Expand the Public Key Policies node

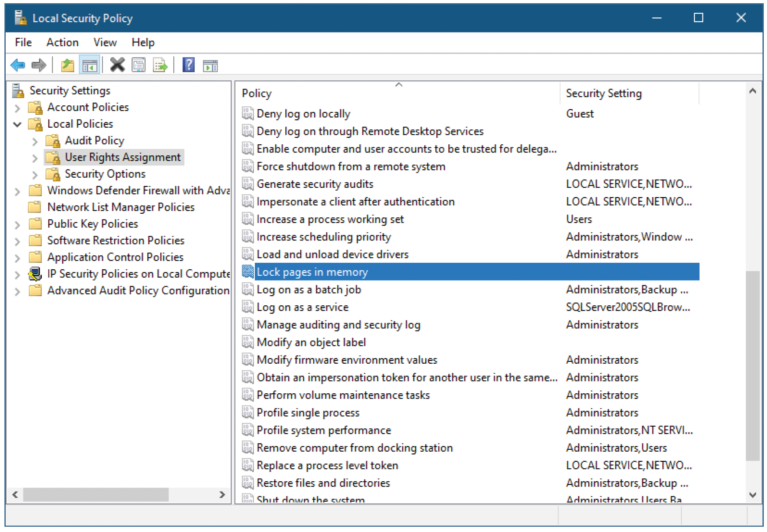[x=17, y=224]
